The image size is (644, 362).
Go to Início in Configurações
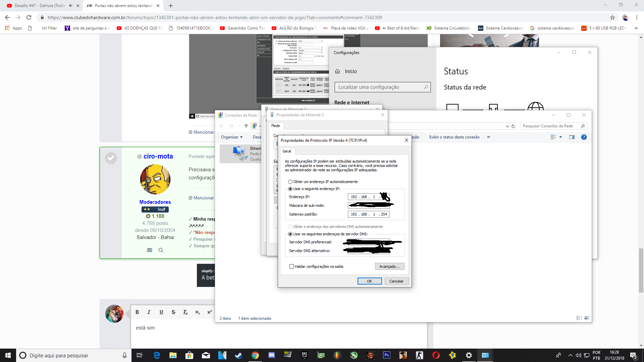(x=346, y=71)
